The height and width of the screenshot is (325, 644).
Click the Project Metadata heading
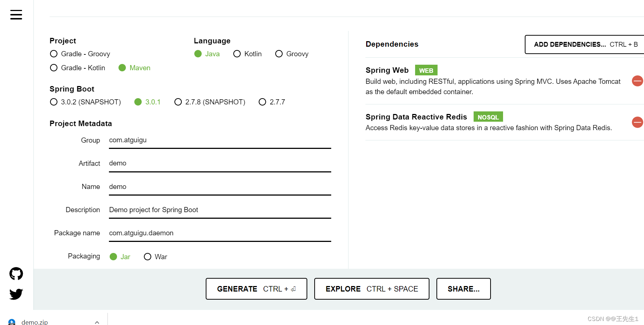click(81, 124)
